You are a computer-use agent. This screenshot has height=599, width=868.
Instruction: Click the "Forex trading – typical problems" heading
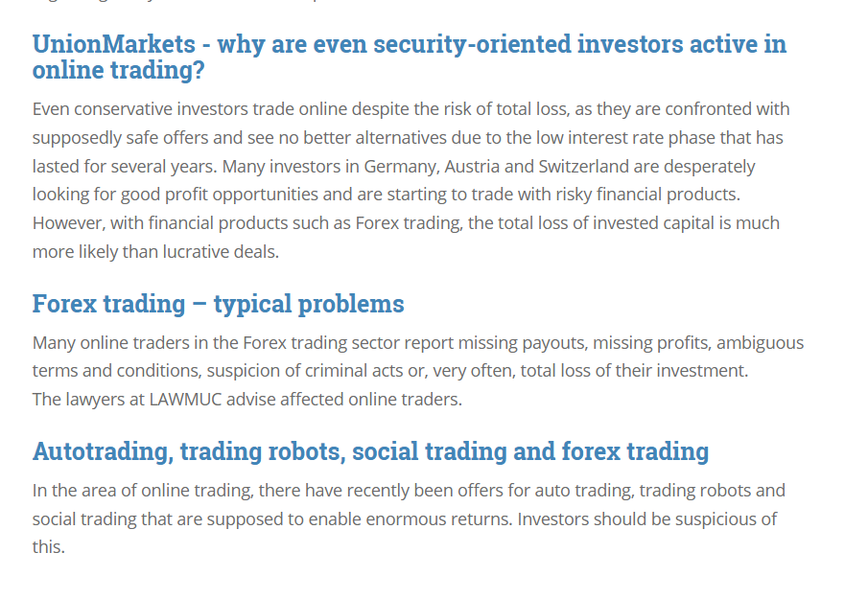pyautogui.click(x=218, y=304)
